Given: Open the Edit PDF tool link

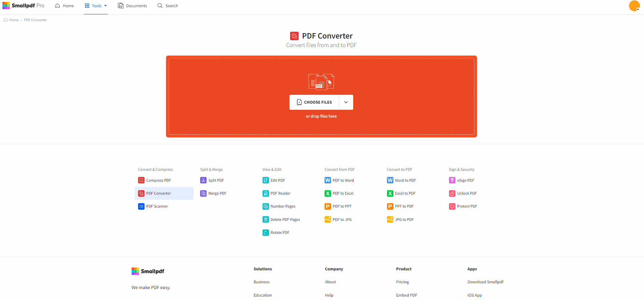Looking at the screenshot, I should click(278, 180).
